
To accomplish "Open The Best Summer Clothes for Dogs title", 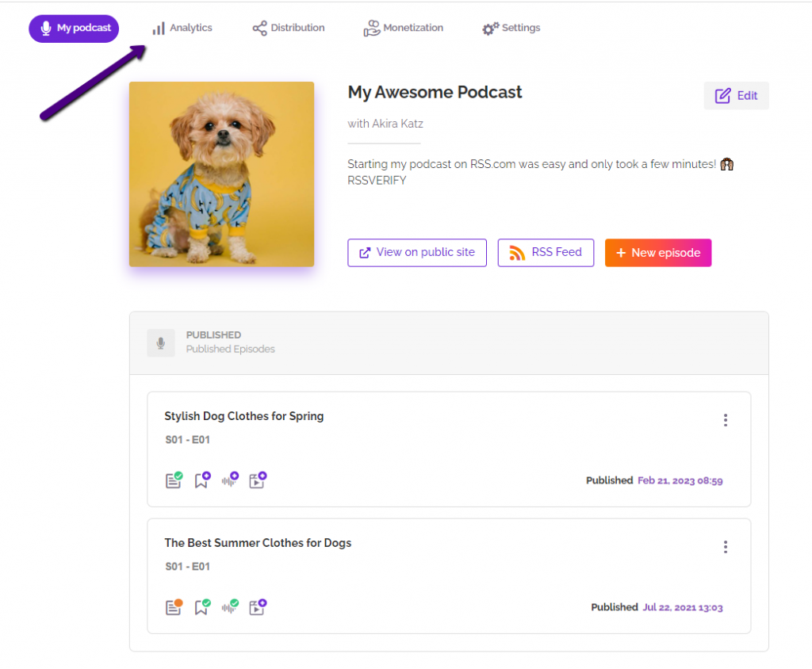I will (x=258, y=543).
